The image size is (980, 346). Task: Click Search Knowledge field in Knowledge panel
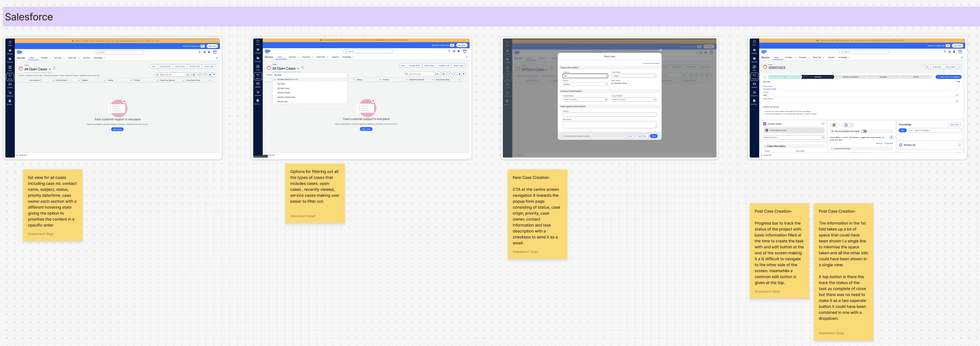[x=936, y=130]
